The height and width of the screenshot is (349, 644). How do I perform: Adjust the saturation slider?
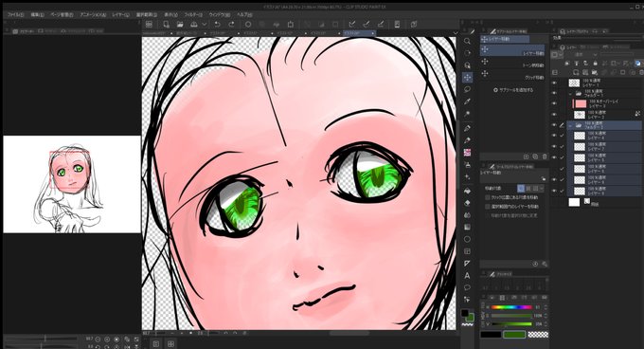click(511, 316)
